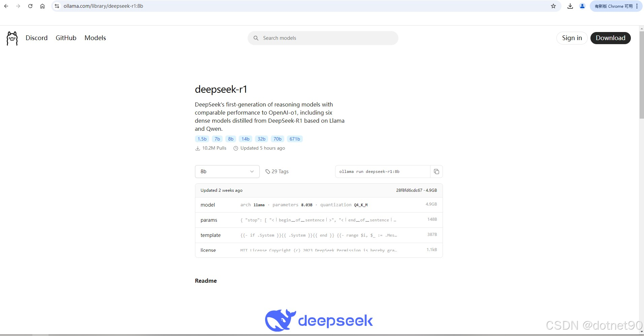Select the 32b size tag

261,139
